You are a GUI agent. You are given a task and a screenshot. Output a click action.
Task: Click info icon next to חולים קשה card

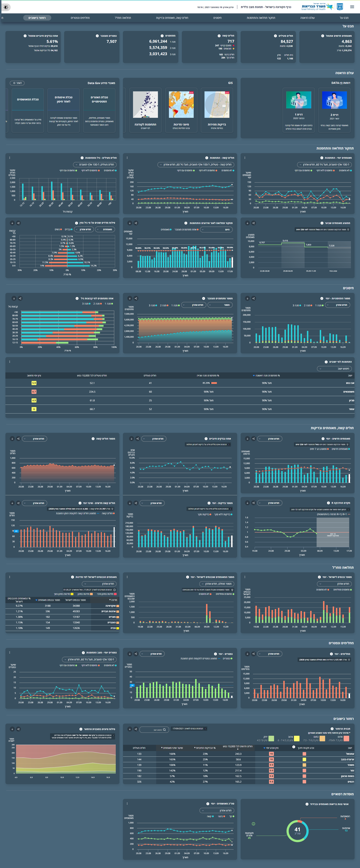219,36
